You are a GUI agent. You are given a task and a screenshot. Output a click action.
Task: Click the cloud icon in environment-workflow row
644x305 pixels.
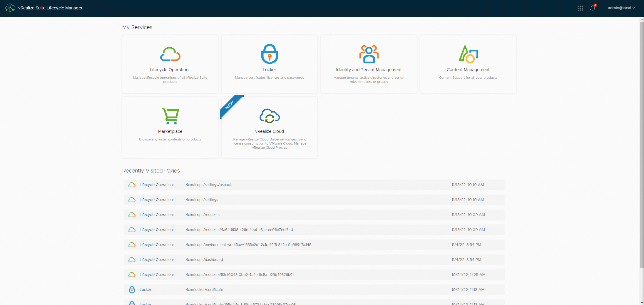pos(132,245)
